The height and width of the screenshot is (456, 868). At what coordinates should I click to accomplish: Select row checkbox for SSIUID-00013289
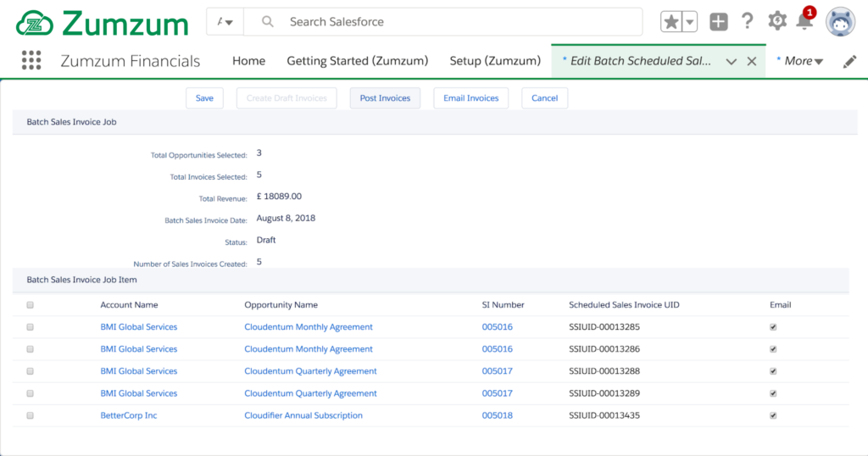(30, 393)
